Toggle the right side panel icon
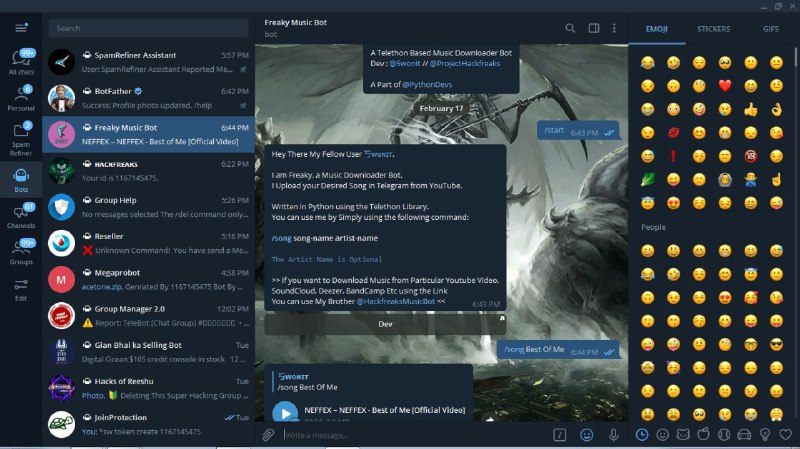The width and height of the screenshot is (800, 449). click(594, 28)
